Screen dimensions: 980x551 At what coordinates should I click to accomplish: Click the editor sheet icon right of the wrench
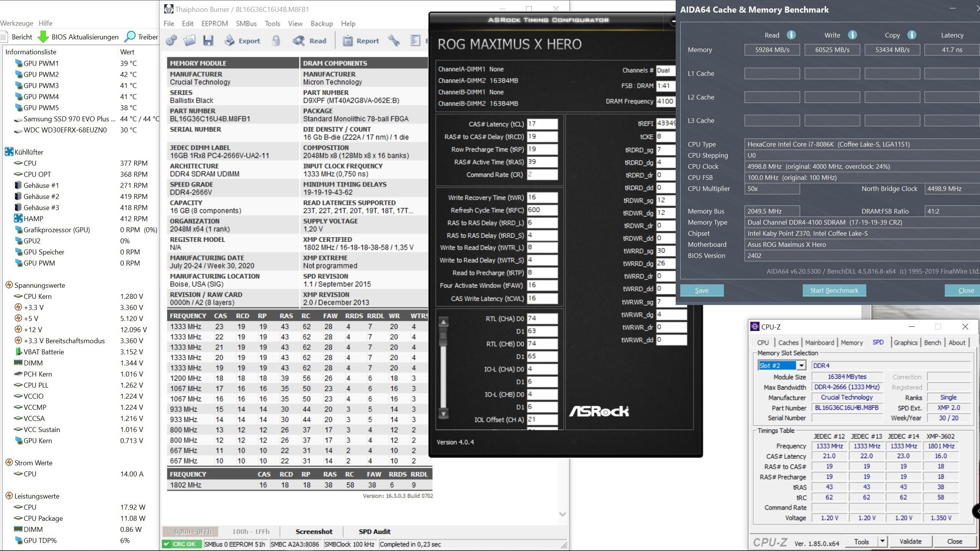(415, 41)
